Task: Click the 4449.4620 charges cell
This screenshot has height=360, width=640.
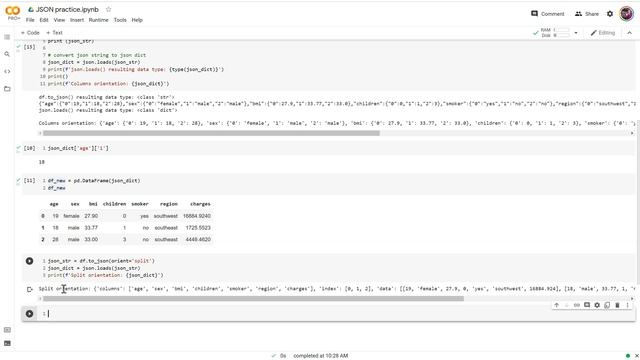Action: click(198, 240)
